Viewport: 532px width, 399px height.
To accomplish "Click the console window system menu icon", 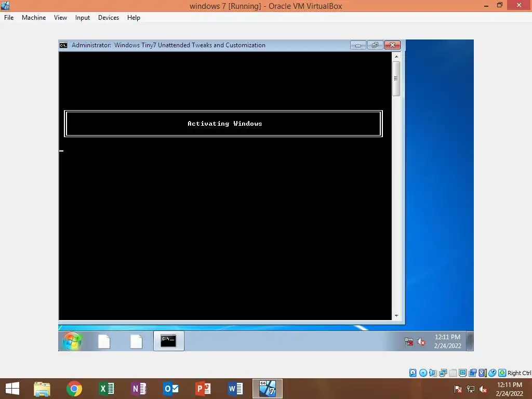I will point(63,45).
